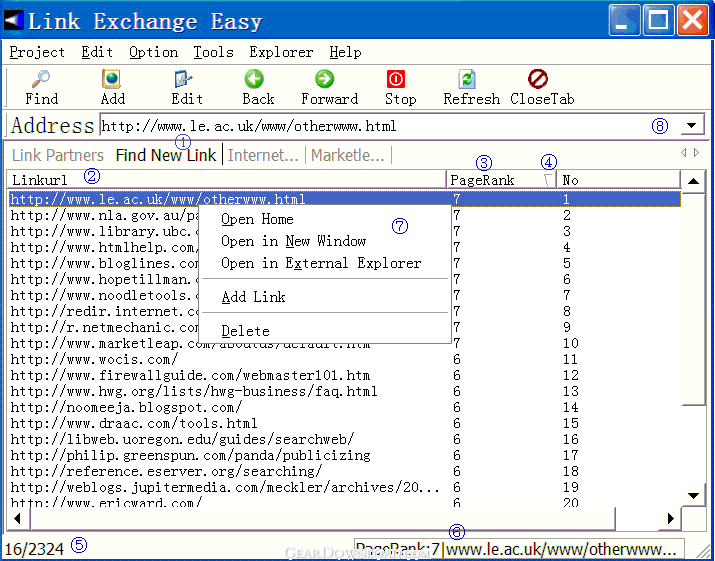Screen dimensions: 715x561
Task: Open the Explorer menu
Action: point(281,52)
